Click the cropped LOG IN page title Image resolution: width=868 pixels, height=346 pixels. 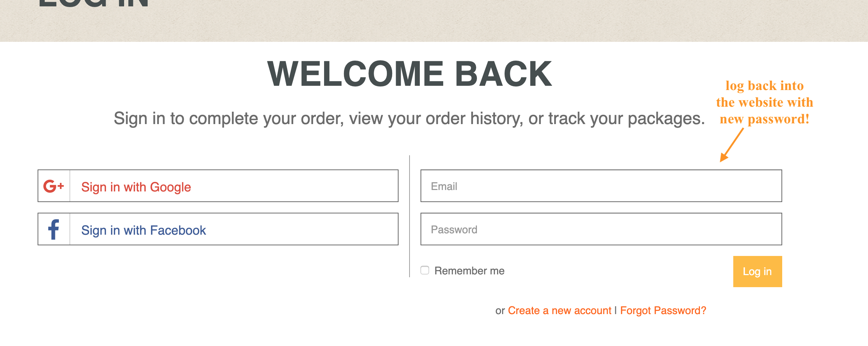tap(94, 4)
